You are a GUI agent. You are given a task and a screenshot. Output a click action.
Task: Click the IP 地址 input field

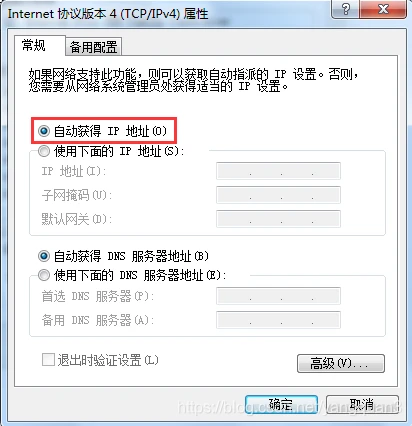278,171
